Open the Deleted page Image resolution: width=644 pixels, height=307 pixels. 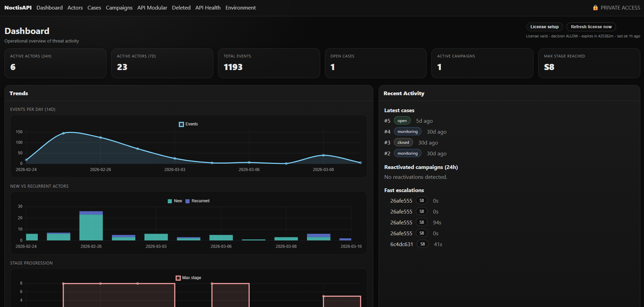pyautogui.click(x=181, y=7)
